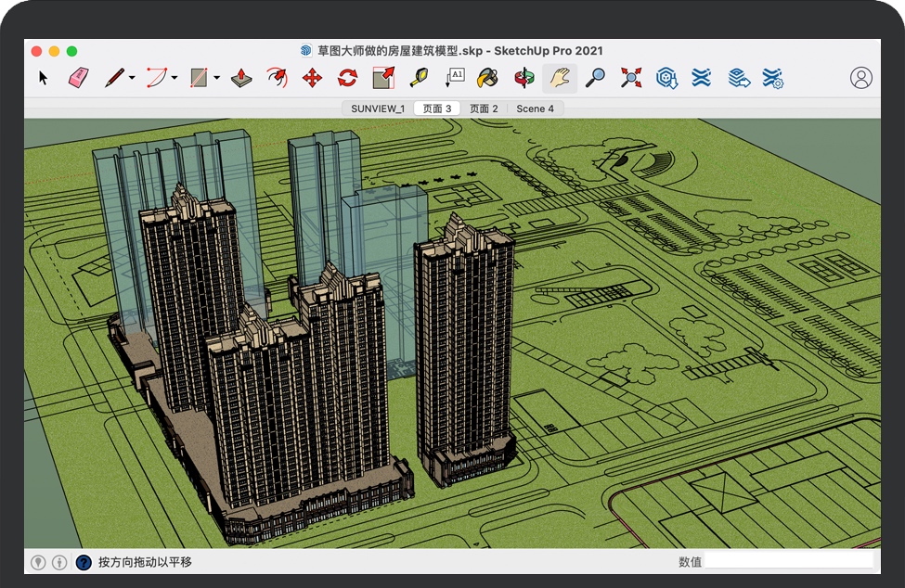Select the Zoom magnifier tool
The width and height of the screenshot is (905, 588).
[595, 78]
